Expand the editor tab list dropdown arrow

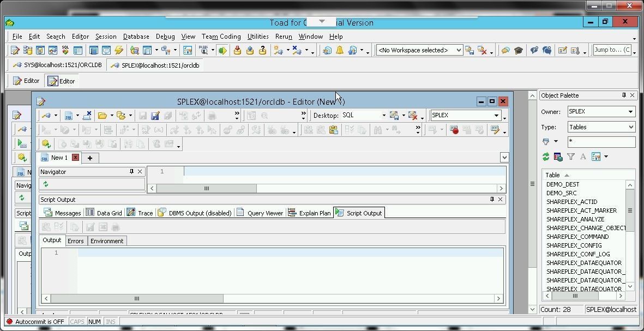(504, 157)
